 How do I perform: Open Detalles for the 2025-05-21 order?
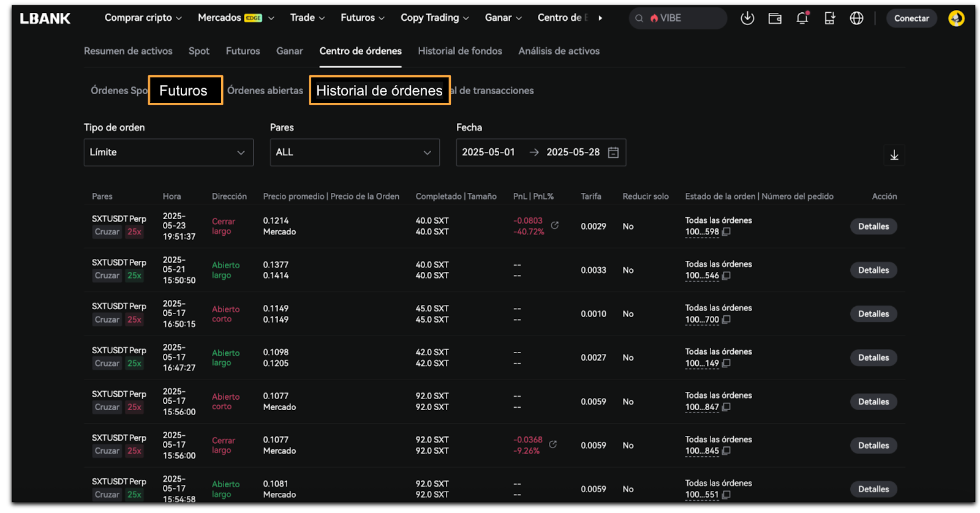tap(873, 270)
